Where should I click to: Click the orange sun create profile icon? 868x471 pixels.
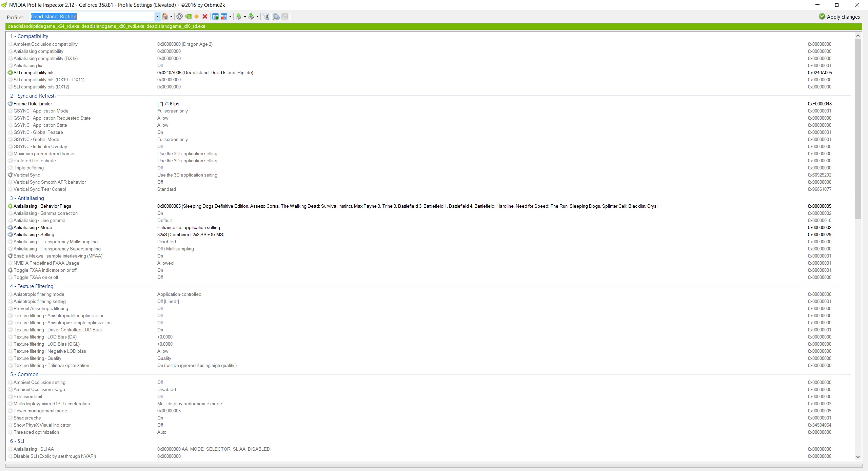pyautogui.click(x=196, y=17)
